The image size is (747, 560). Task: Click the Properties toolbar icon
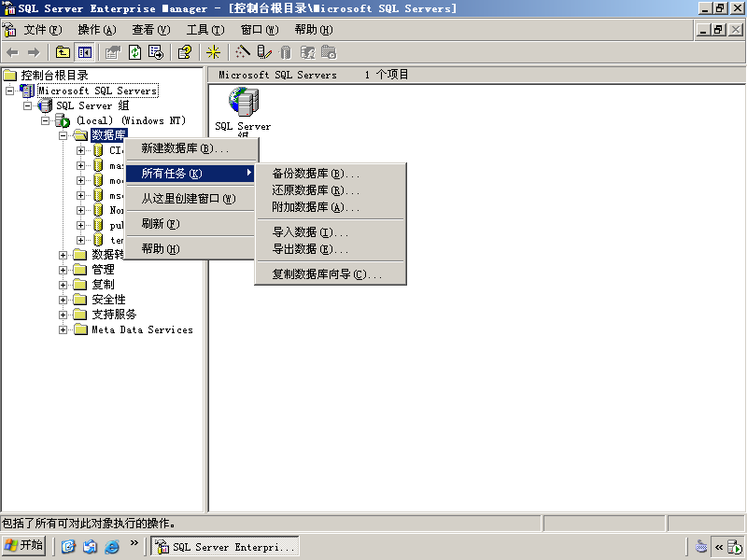pyautogui.click(x=113, y=52)
